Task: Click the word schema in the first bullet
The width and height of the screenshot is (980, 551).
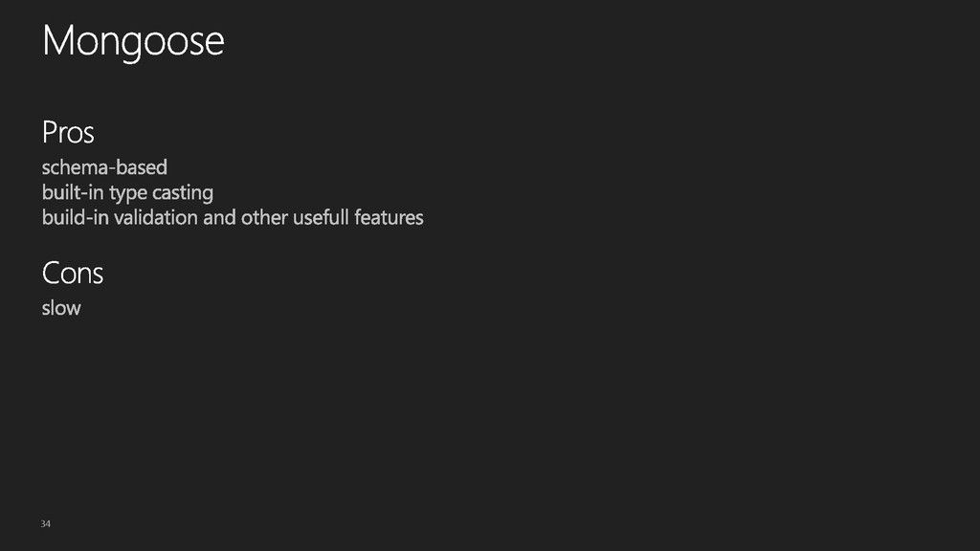Action: pos(69,167)
